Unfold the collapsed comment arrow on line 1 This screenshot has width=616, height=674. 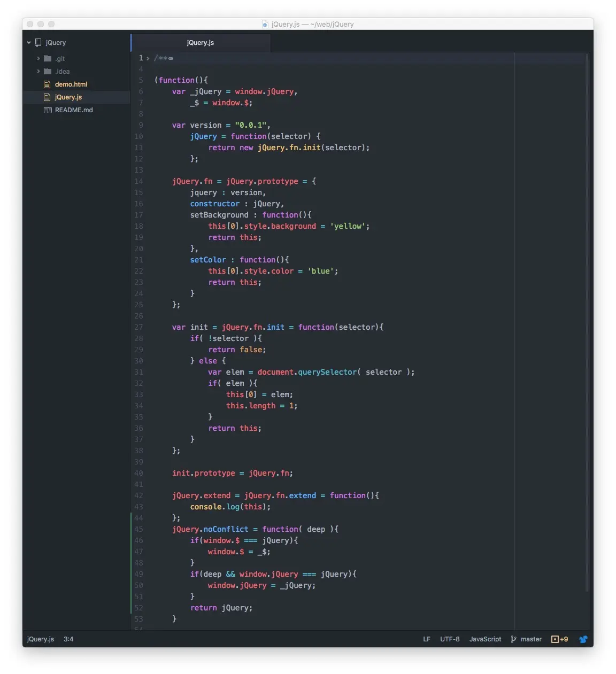(148, 58)
